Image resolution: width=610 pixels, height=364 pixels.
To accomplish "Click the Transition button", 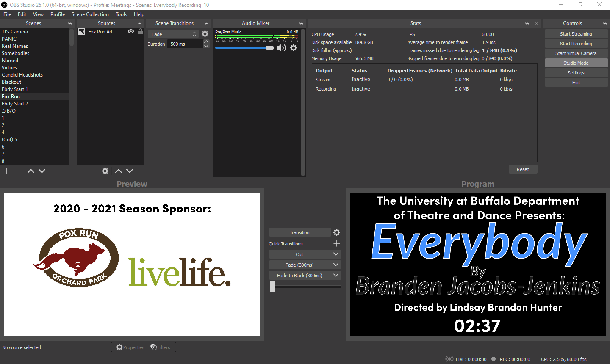I will tap(299, 232).
